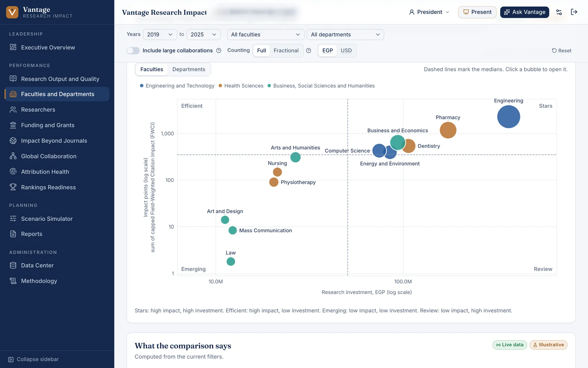Open Rankings Readiness trophy icon
The width and height of the screenshot is (588, 368).
coord(13,187)
